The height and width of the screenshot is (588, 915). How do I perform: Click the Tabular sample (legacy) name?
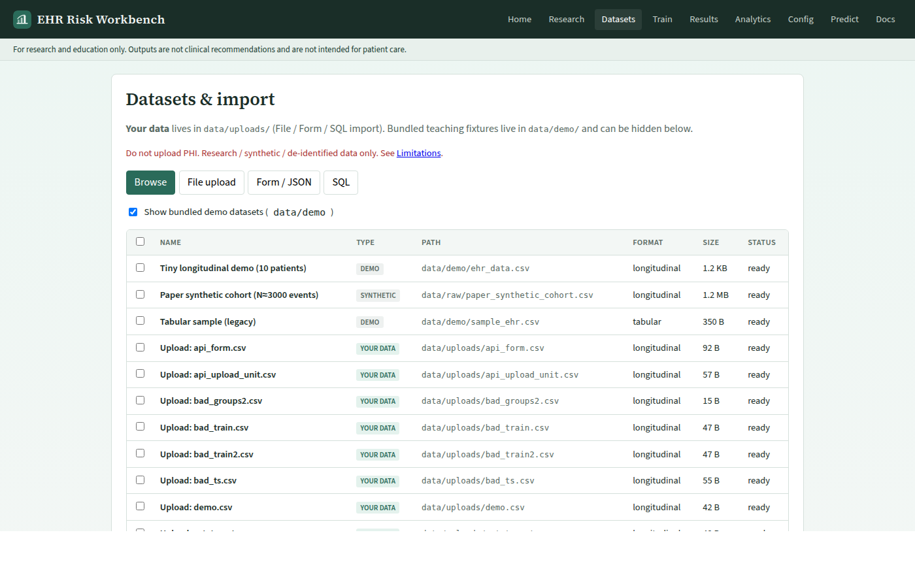point(208,322)
